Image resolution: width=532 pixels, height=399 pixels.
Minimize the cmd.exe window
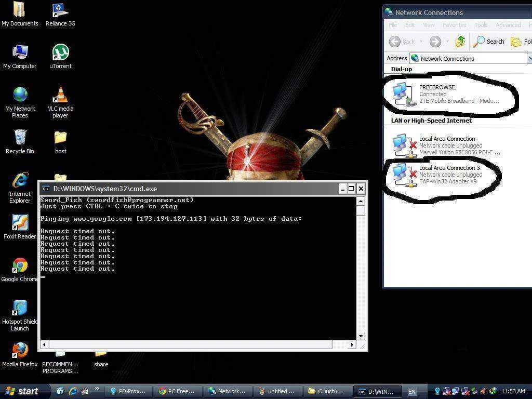(x=343, y=189)
